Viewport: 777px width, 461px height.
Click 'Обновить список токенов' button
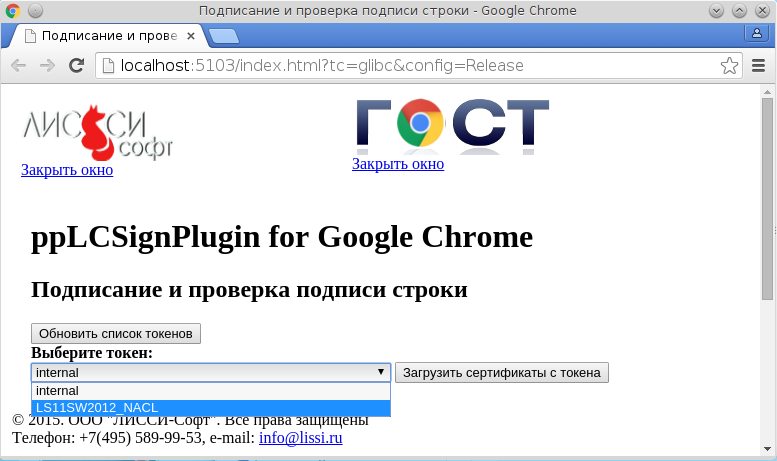tap(116, 334)
